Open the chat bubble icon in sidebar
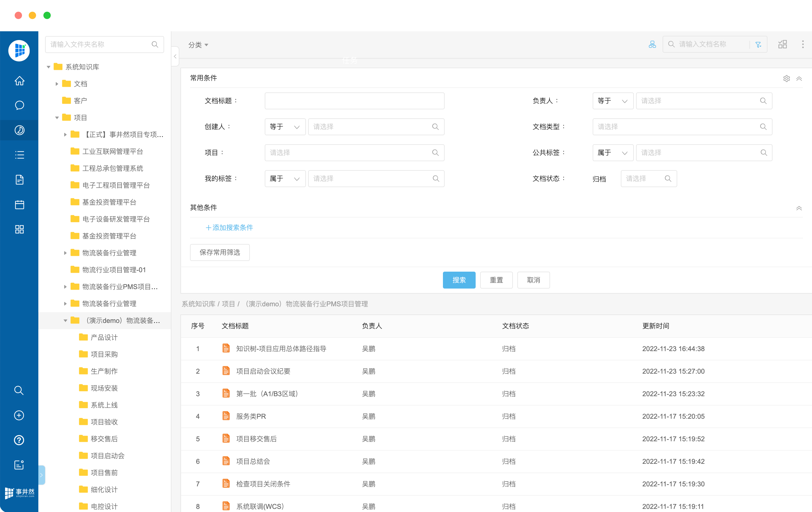 19,105
